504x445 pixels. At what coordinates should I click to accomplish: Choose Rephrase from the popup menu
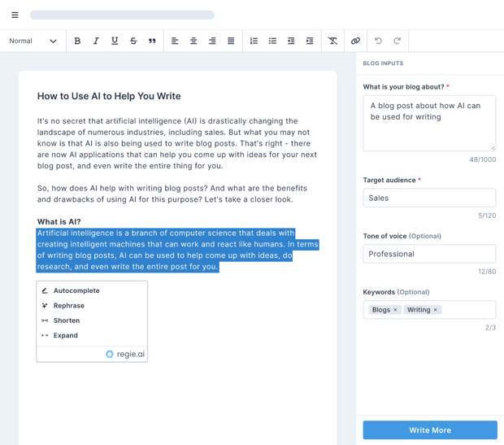92,305
